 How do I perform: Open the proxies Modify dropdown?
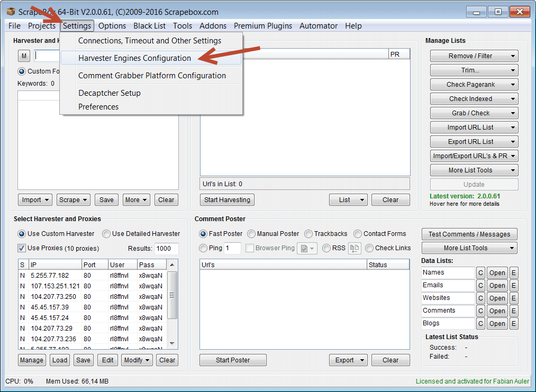[137, 360]
